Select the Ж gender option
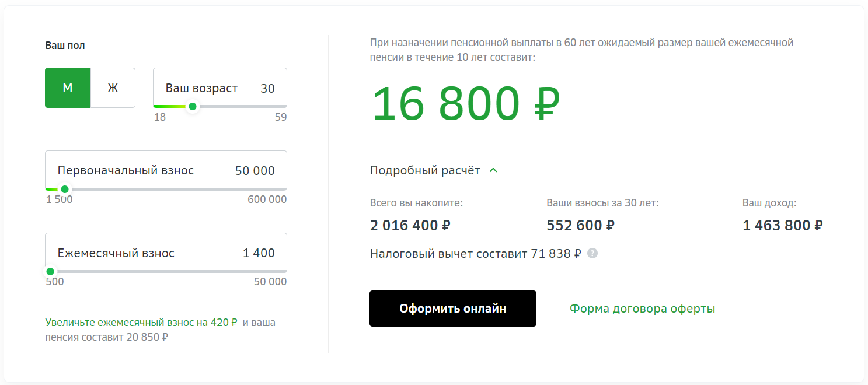This screenshot has width=868, height=385. coord(113,87)
